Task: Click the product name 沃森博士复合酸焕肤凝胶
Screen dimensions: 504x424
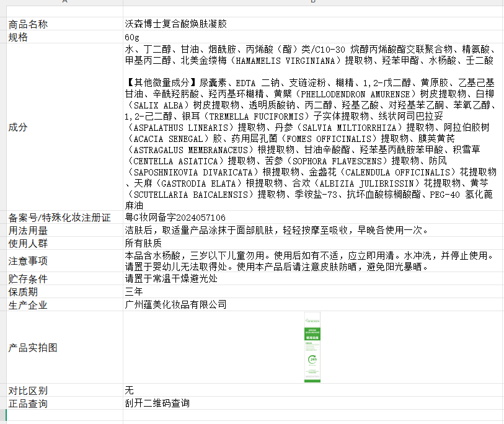Action: coord(176,24)
